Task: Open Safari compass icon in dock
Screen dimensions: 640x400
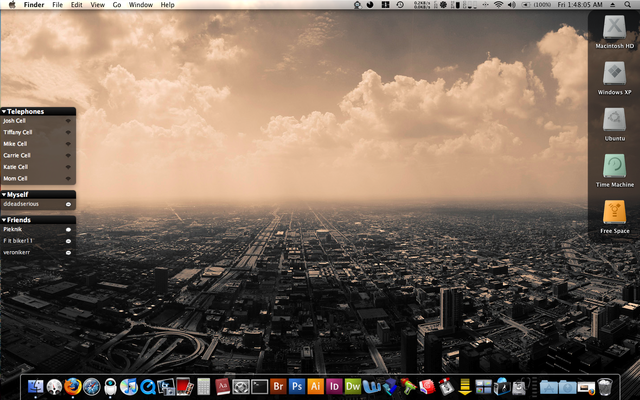Action: pos(91,386)
